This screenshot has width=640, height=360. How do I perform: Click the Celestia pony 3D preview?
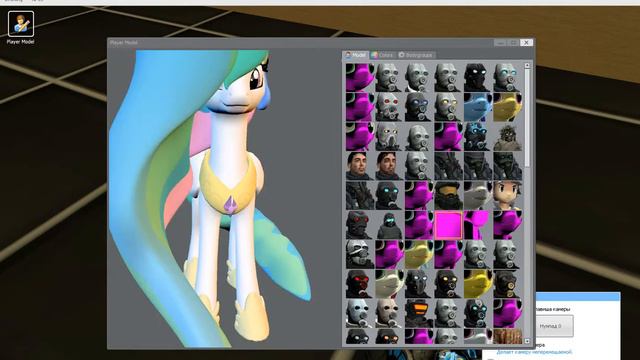(224, 199)
